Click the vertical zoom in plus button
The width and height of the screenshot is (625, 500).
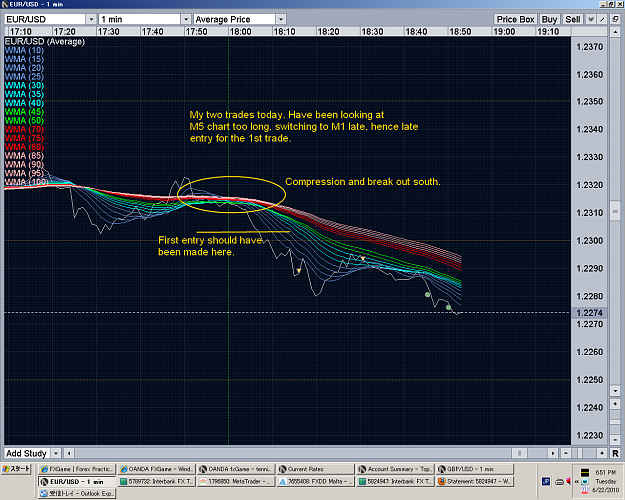click(x=615, y=404)
